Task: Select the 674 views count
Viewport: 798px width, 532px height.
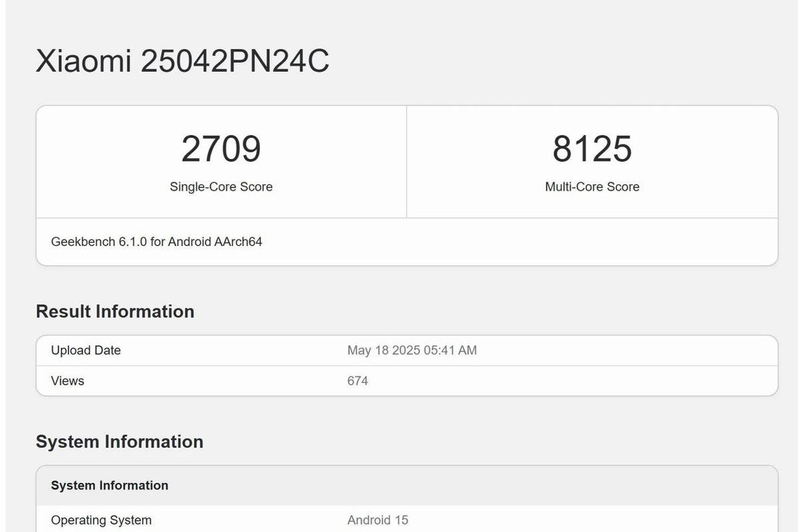Action: pyautogui.click(x=358, y=381)
